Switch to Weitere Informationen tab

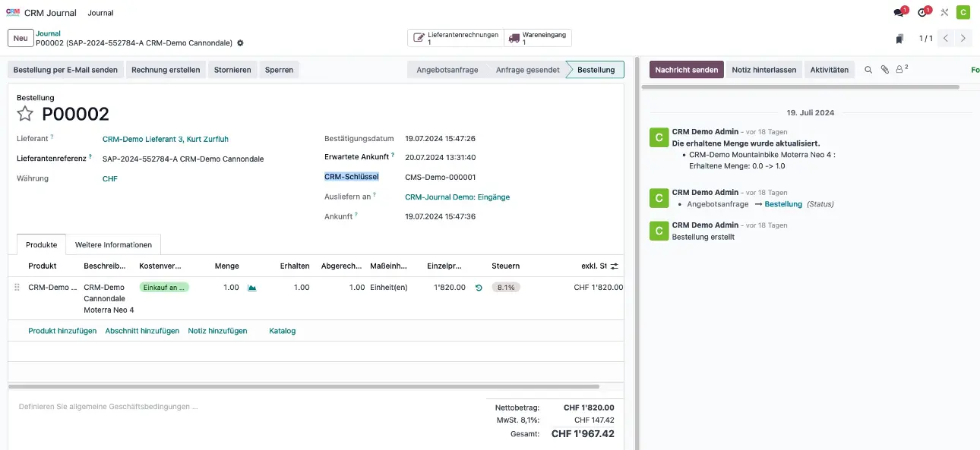click(113, 244)
